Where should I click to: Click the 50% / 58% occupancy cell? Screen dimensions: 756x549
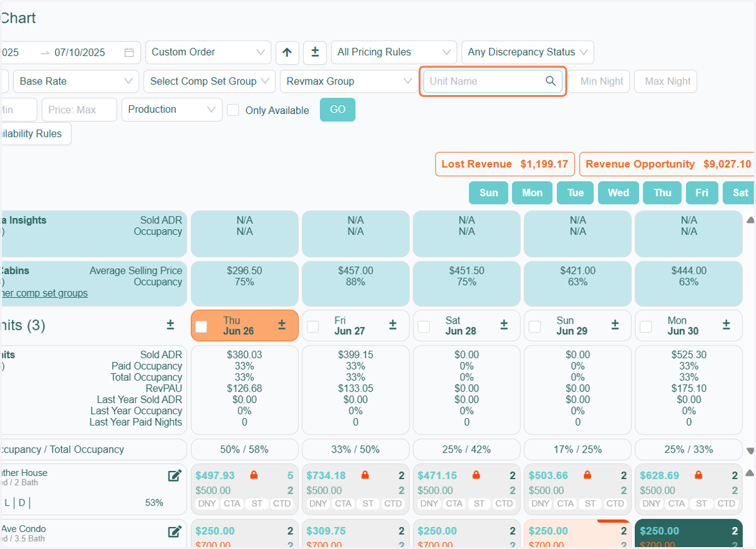[x=244, y=450]
